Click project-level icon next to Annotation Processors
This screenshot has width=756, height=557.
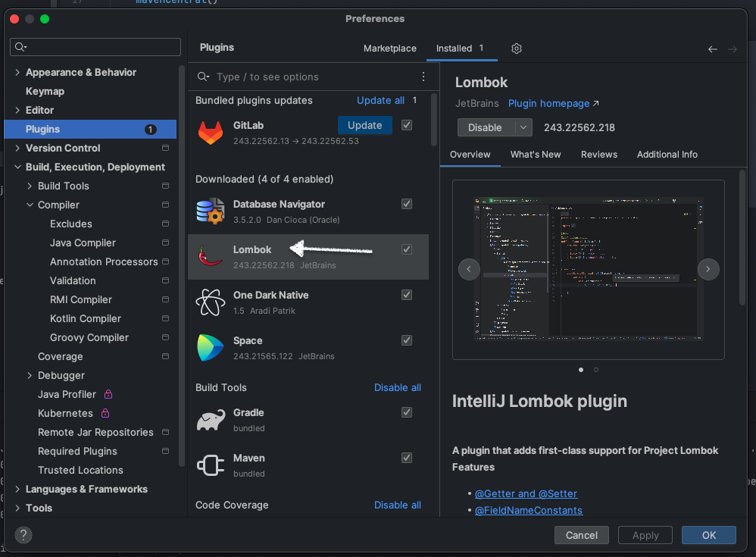pyautogui.click(x=165, y=261)
